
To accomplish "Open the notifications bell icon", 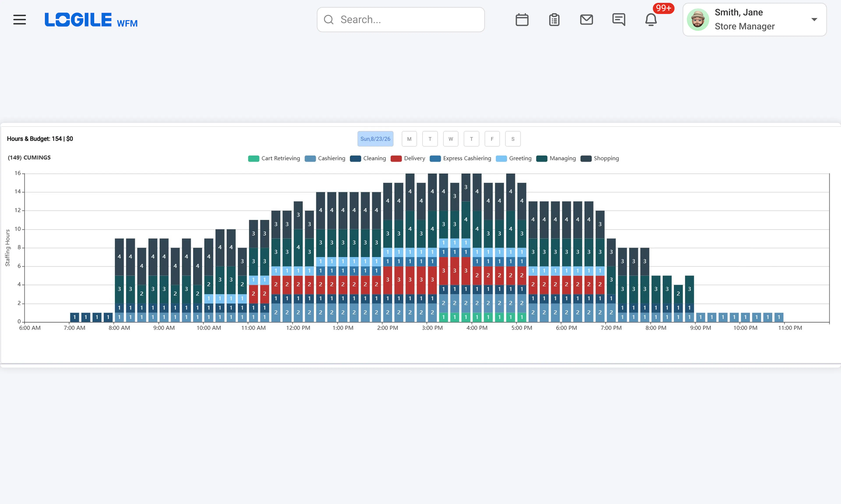I will tap(651, 20).
